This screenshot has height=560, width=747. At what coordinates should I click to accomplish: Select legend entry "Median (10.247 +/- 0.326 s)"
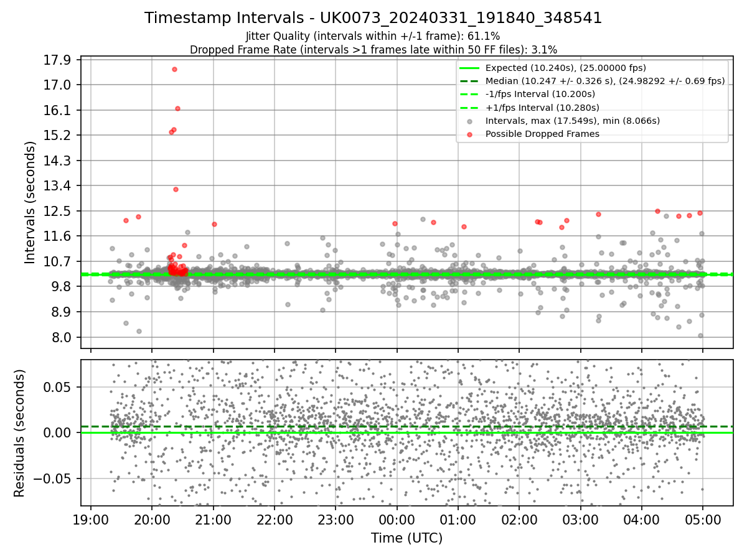pyautogui.click(x=605, y=81)
